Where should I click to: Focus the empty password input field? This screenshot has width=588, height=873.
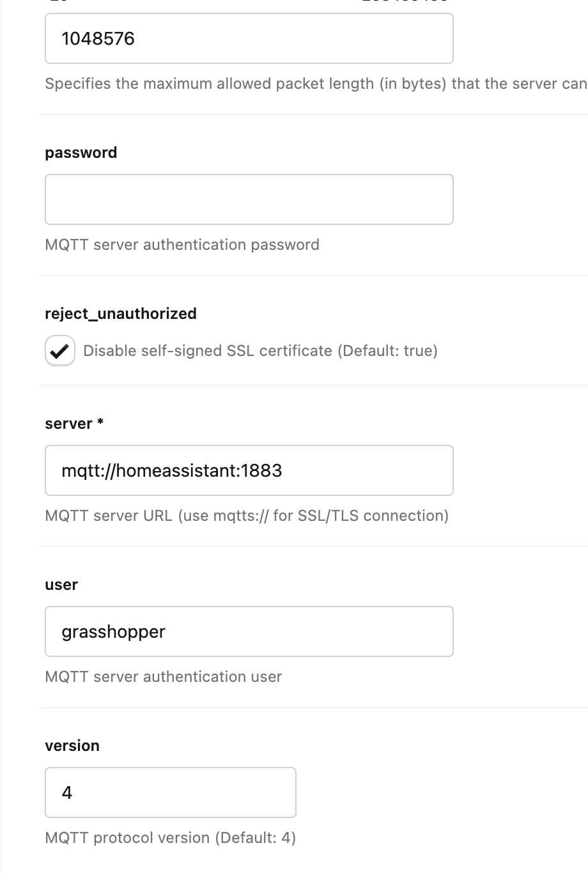point(249,199)
